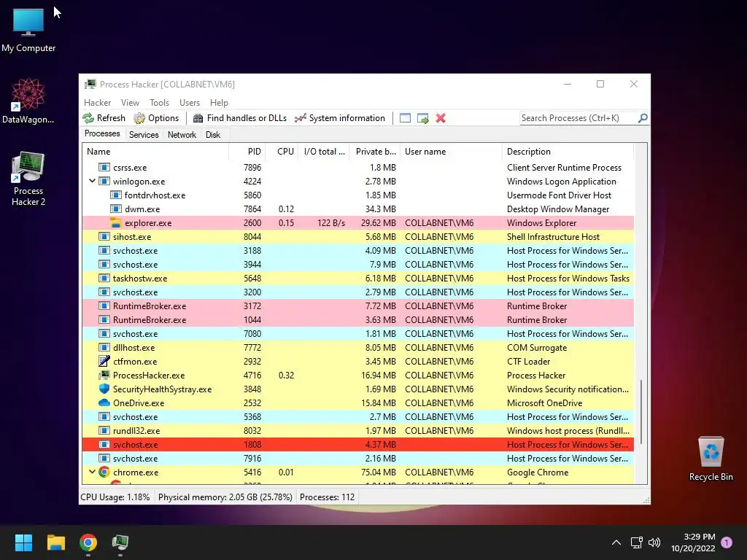Click the red X terminate window icon
This screenshot has width=747, height=560.
(x=441, y=118)
